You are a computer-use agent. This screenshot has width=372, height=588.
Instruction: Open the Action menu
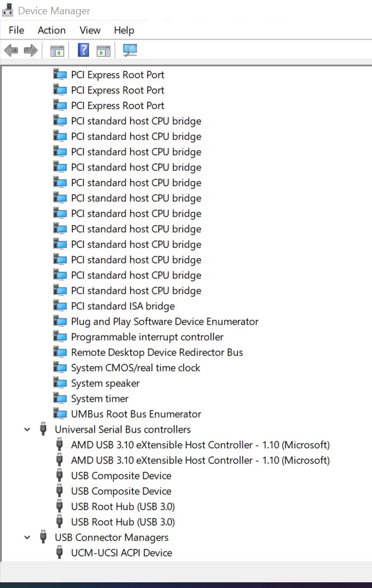pos(52,30)
